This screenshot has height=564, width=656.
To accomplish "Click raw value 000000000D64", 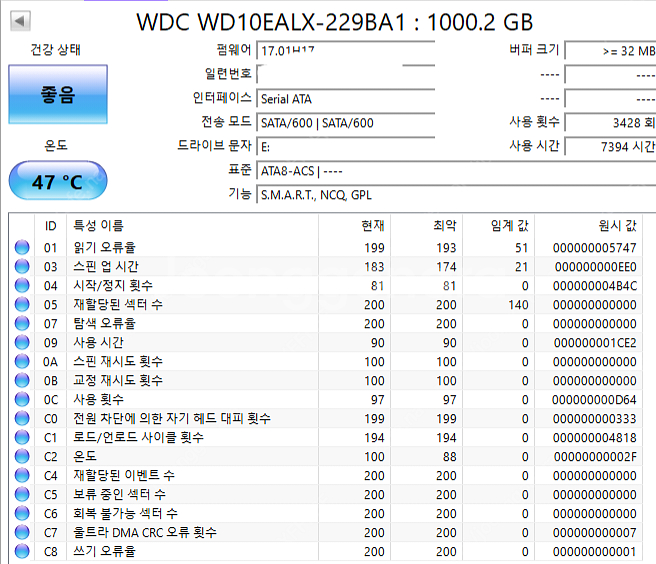I will tap(594, 400).
